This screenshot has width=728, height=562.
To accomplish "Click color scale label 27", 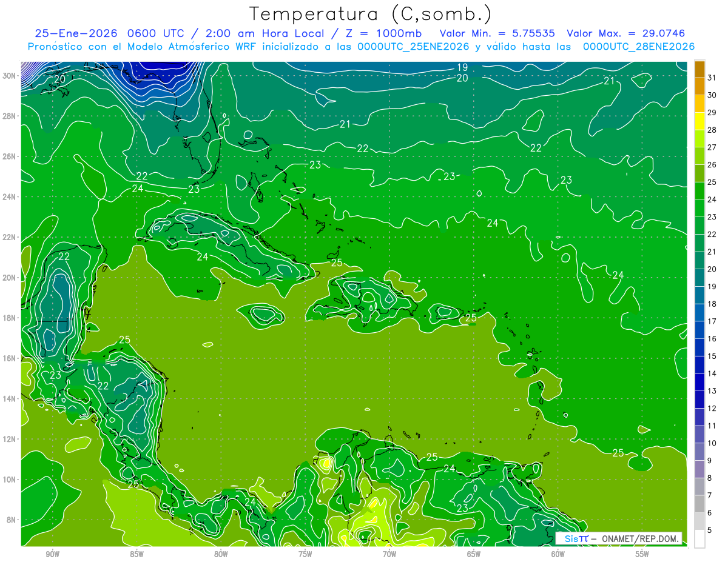I will [712, 147].
